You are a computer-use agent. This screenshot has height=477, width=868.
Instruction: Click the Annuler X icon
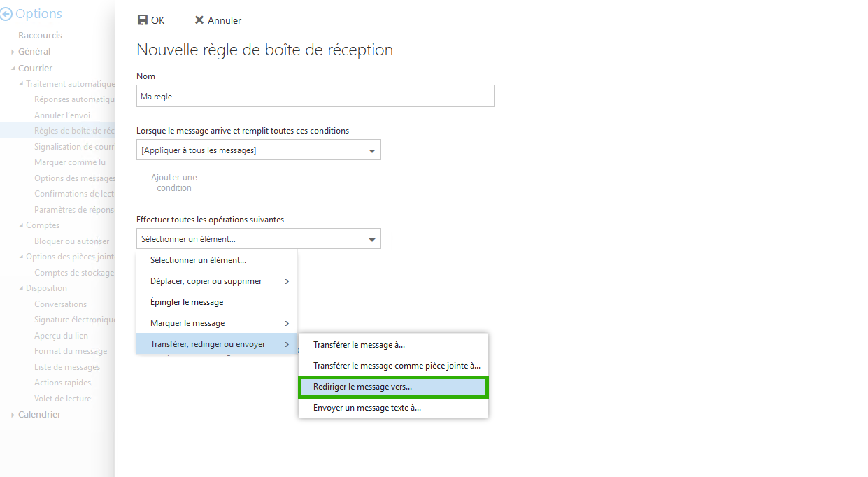199,20
